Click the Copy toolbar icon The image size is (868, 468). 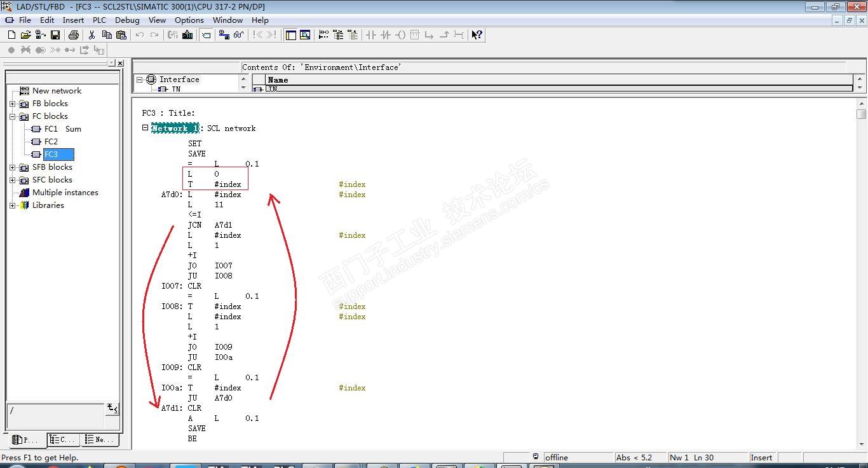coord(107,35)
